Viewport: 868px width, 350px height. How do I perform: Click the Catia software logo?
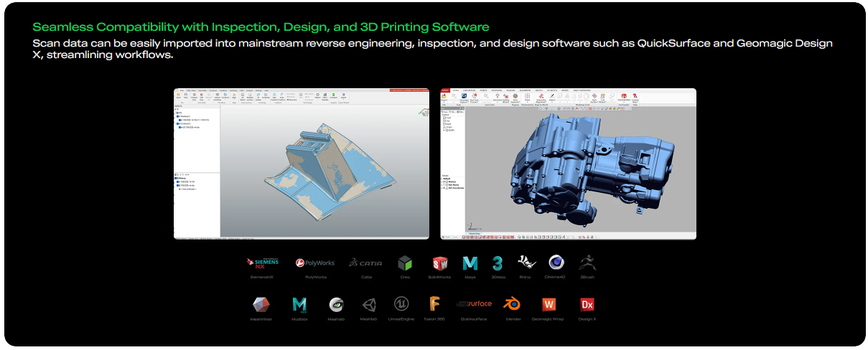pos(365,263)
